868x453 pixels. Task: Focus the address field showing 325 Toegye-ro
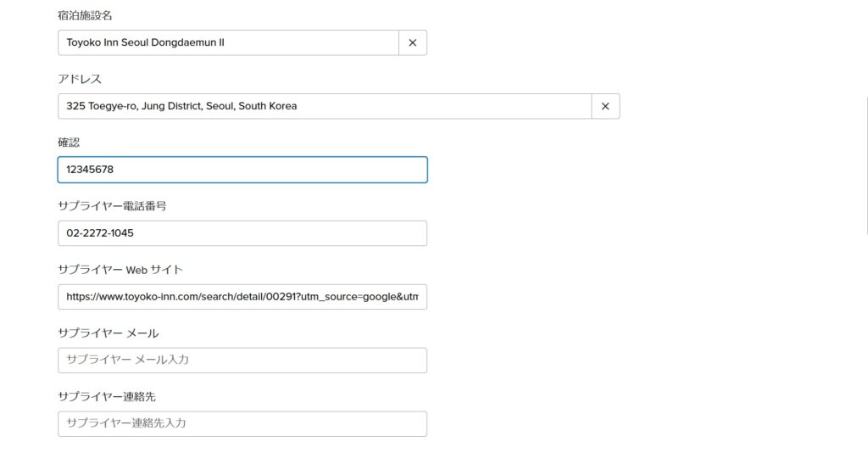[x=324, y=106]
